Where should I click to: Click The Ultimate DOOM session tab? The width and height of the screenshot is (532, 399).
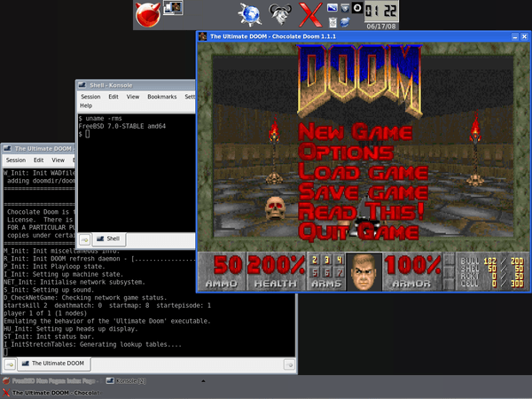(x=53, y=364)
